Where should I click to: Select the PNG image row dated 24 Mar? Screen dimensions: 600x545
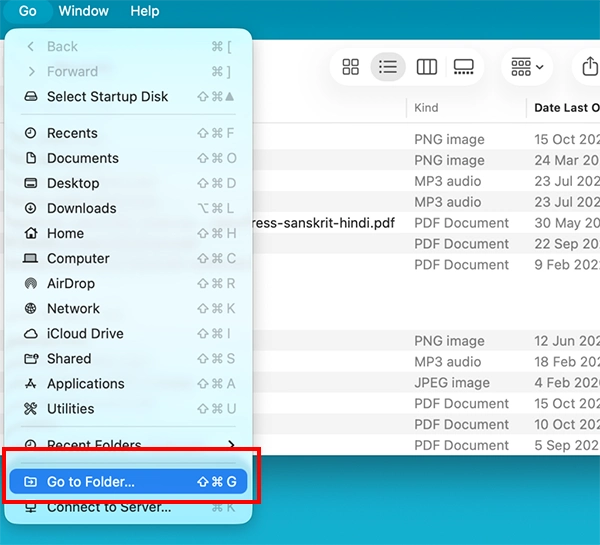(426, 160)
